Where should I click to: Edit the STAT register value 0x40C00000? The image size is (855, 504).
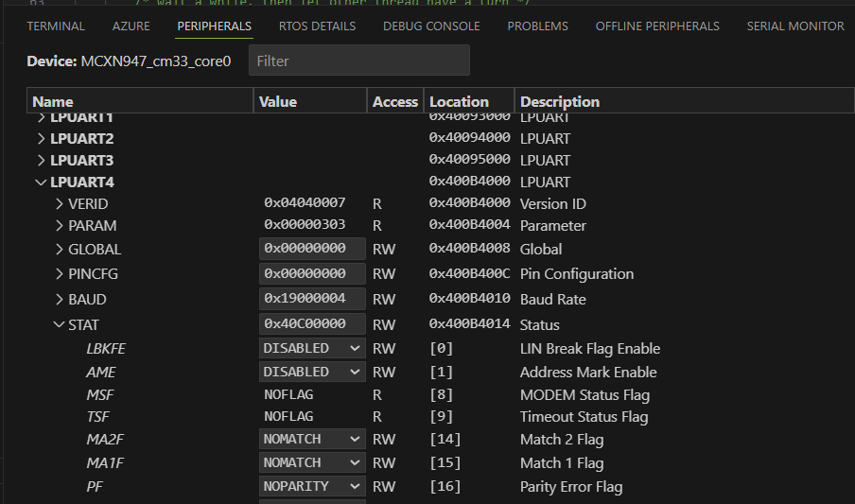tap(312, 324)
